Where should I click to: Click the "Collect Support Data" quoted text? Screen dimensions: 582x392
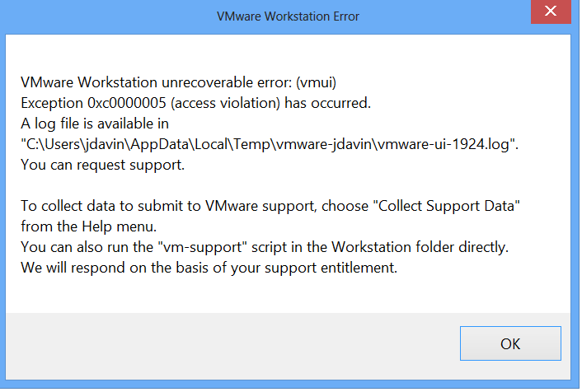448,206
